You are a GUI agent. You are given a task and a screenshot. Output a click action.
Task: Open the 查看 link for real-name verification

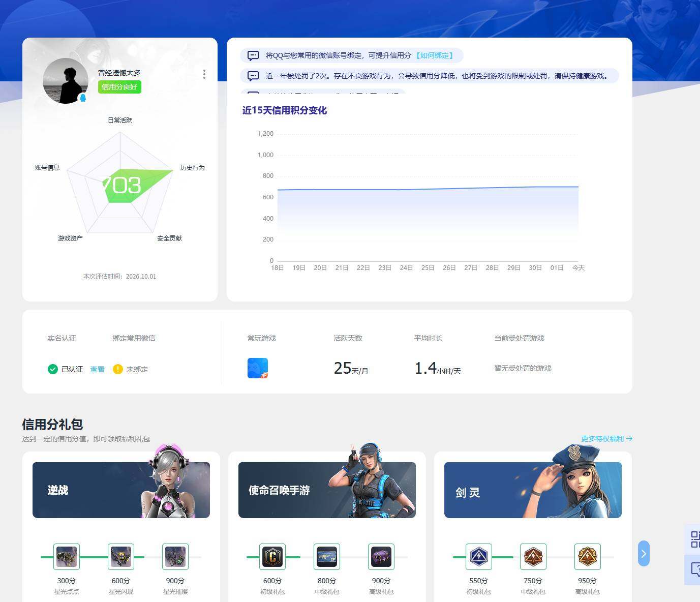[x=97, y=369]
